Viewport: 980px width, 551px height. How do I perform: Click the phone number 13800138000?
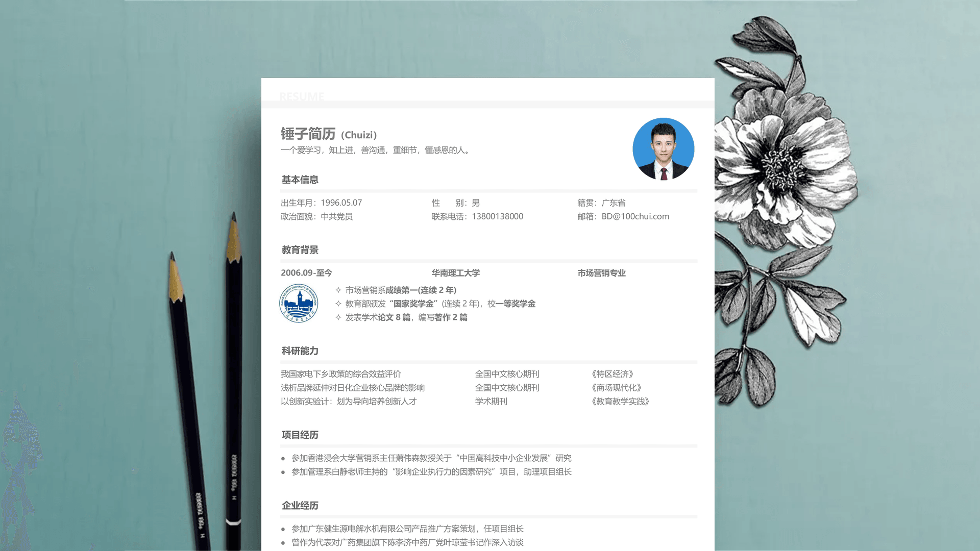497,216
